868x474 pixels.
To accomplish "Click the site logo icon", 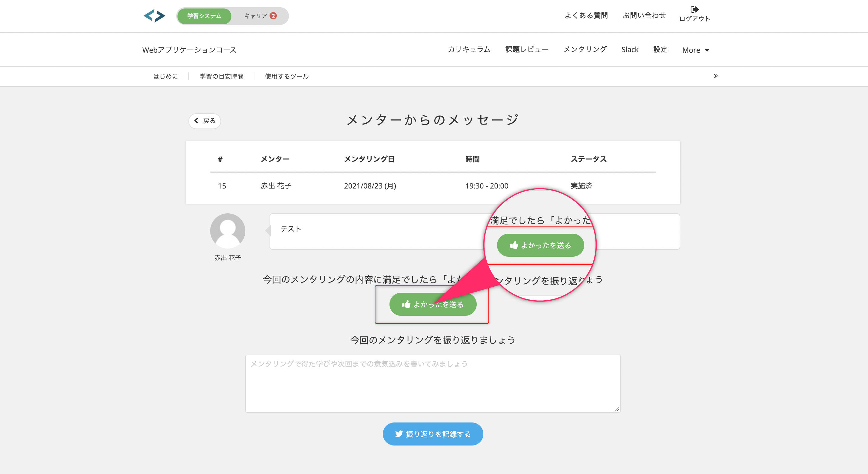I will coord(154,16).
